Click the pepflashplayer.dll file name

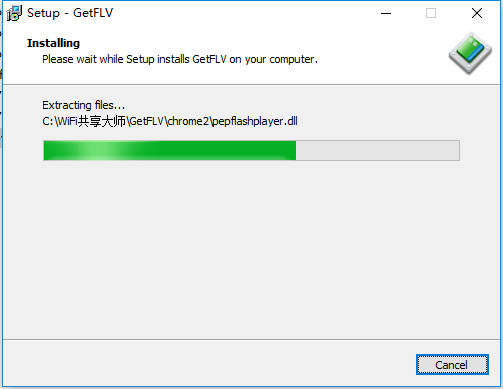coord(255,121)
